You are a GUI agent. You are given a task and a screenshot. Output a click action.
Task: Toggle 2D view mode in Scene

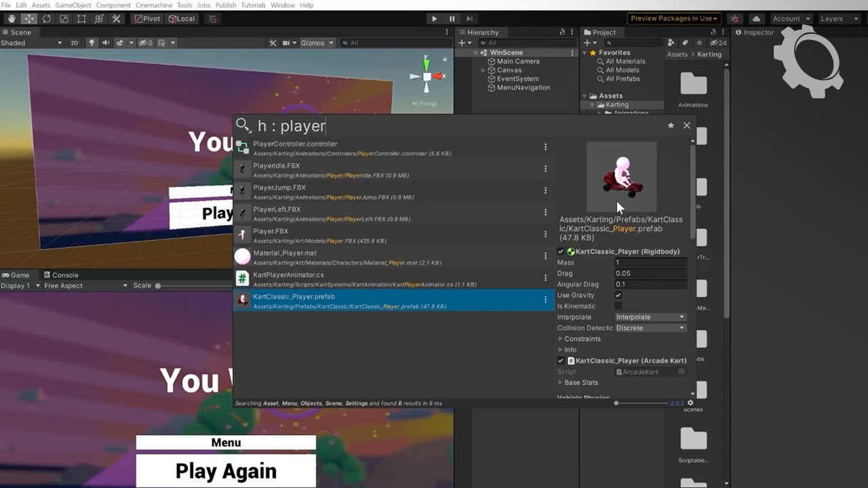74,43
